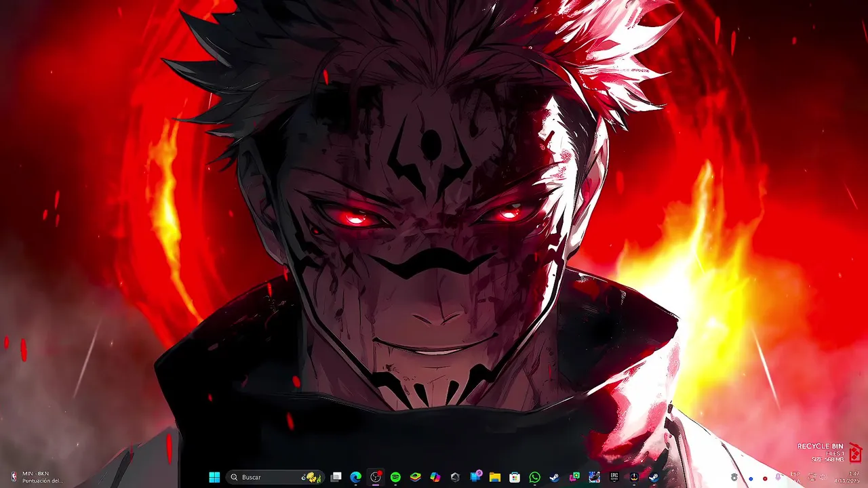The height and width of the screenshot is (488, 868).
Task: Open BlueStacks from the taskbar
Action: point(416,477)
